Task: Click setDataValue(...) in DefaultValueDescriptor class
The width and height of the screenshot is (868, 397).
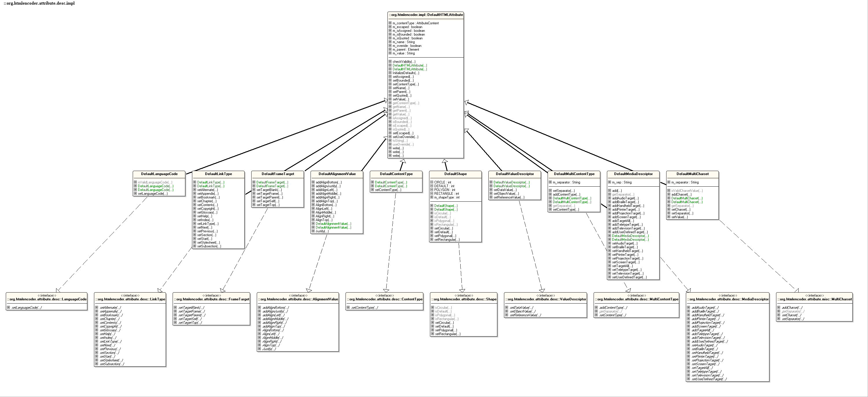Action: (505, 190)
